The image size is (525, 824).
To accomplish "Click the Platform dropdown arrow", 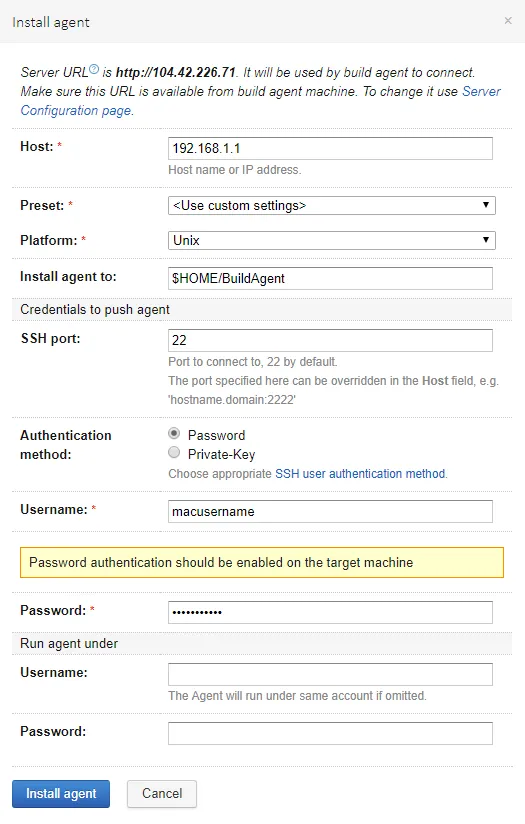I will click(486, 240).
